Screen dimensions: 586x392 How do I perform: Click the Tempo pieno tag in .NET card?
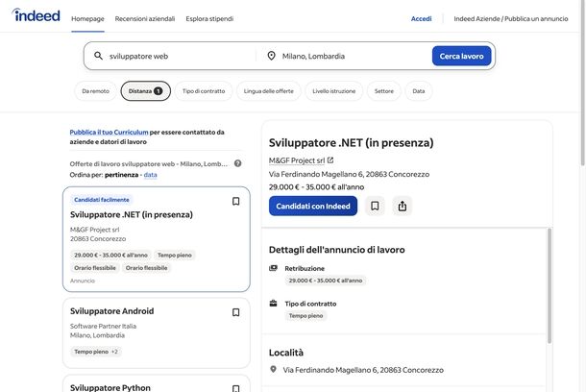[x=175, y=255]
